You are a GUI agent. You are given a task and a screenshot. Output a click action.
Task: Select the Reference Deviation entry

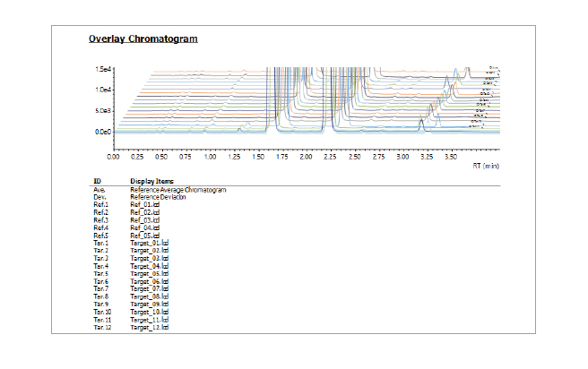(x=160, y=197)
